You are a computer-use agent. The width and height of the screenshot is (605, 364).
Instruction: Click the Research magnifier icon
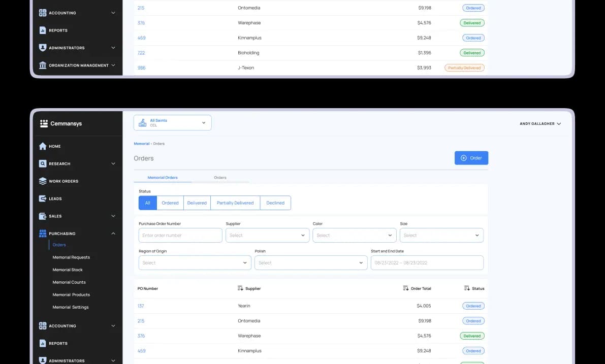43,163
